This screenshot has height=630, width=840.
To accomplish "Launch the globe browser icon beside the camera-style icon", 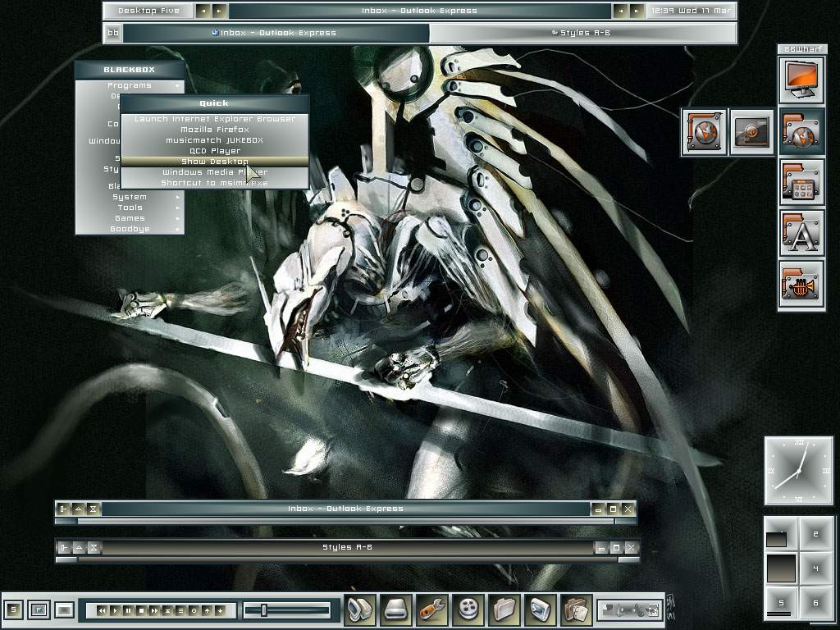I will [x=704, y=132].
